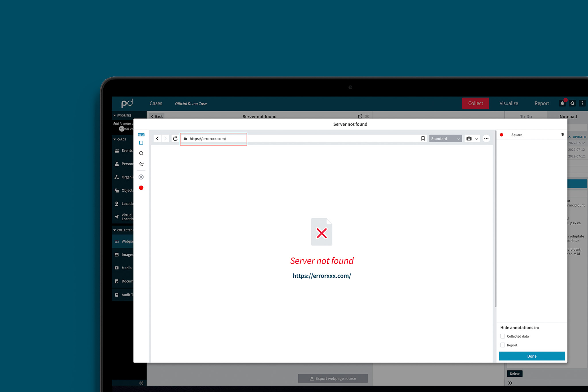This screenshot has width=588, height=392.
Task: Select the freehand polygon annotation tool
Action: [141, 164]
